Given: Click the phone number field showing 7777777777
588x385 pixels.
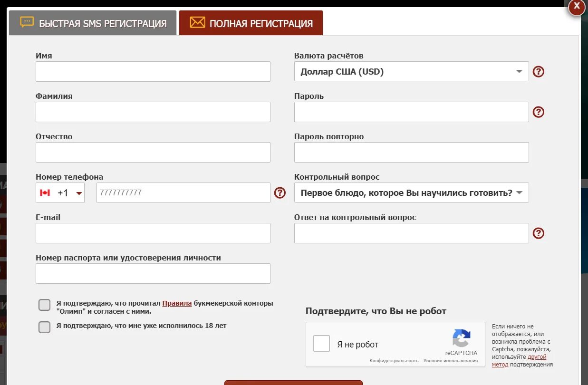Looking at the screenshot, I should pyautogui.click(x=183, y=193).
